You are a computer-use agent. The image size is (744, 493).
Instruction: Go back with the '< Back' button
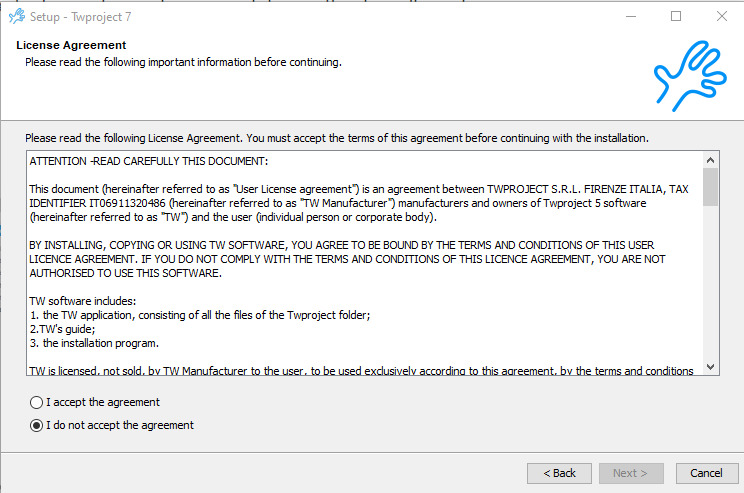click(559, 473)
